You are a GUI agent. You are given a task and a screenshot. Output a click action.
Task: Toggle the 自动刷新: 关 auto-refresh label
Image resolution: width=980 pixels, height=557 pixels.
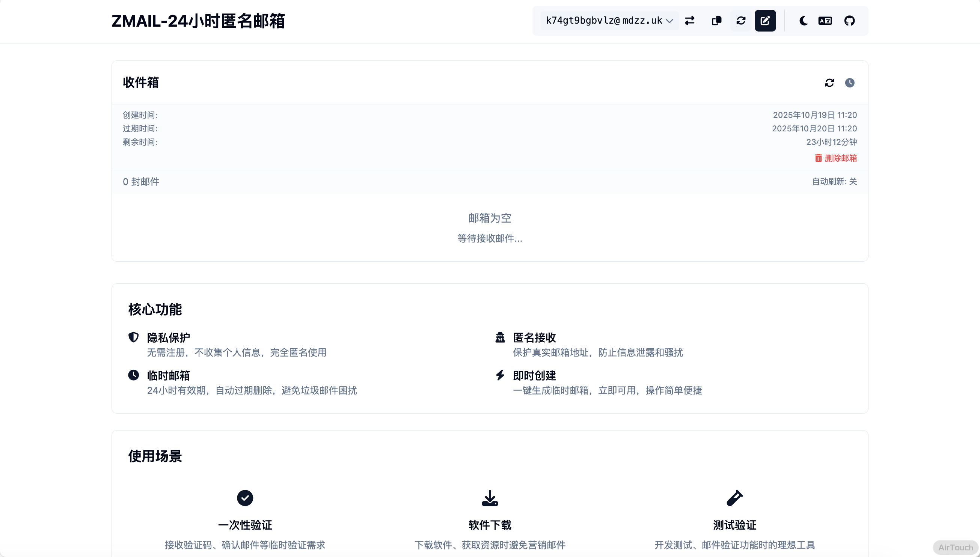coord(834,182)
